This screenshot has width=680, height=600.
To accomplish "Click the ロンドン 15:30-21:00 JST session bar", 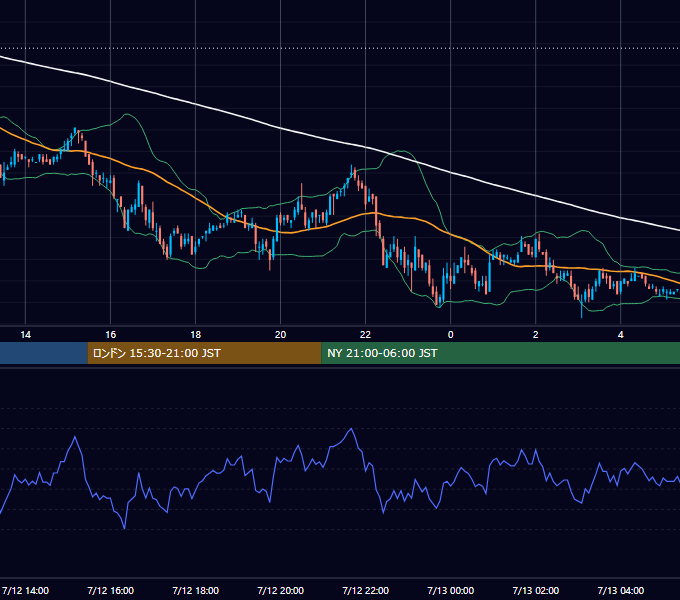I will click(x=204, y=353).
